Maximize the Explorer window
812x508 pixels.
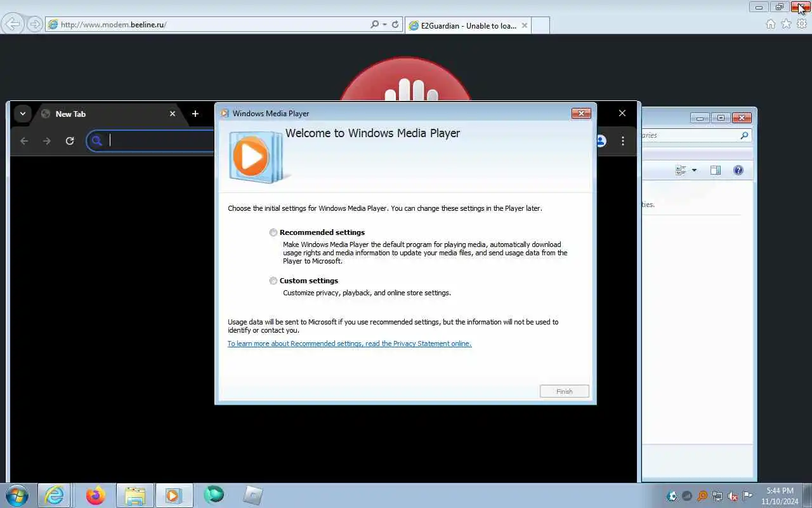pos(721,118)
